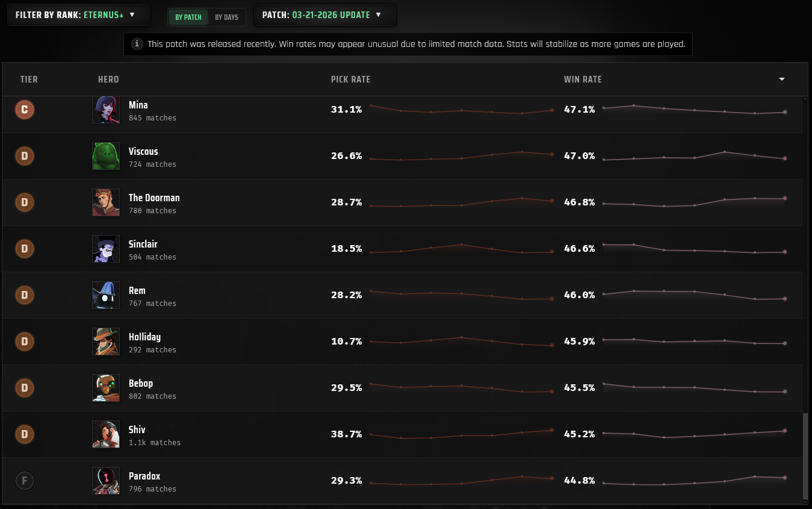
Task: Open the Filter by Rank dropdown
Action: click(79, 15)
